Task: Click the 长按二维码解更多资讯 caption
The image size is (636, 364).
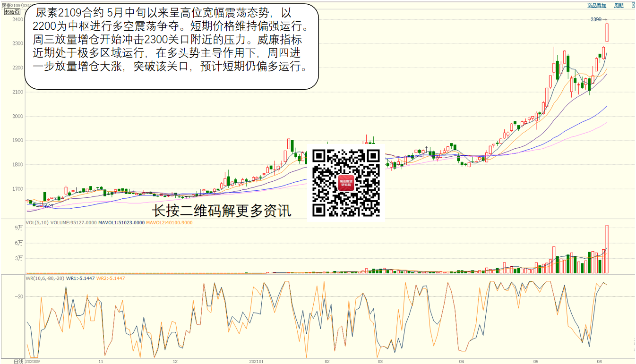Action: (x=221, y=211)
